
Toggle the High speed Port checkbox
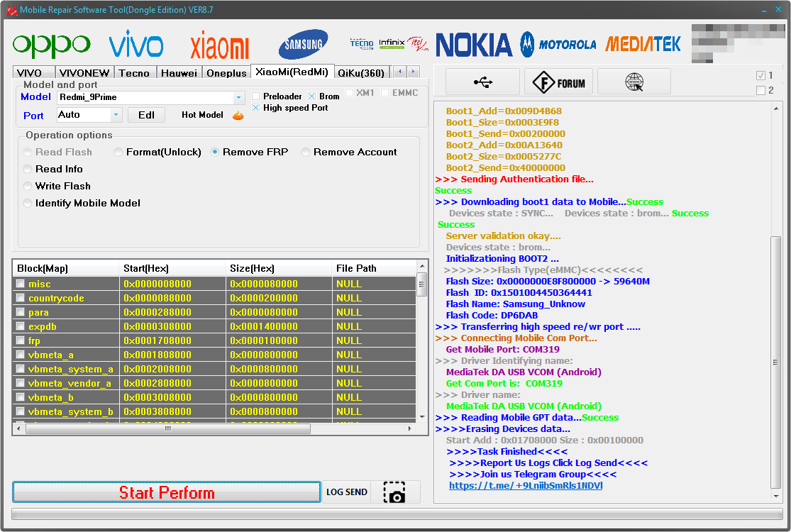coord(256,108)
